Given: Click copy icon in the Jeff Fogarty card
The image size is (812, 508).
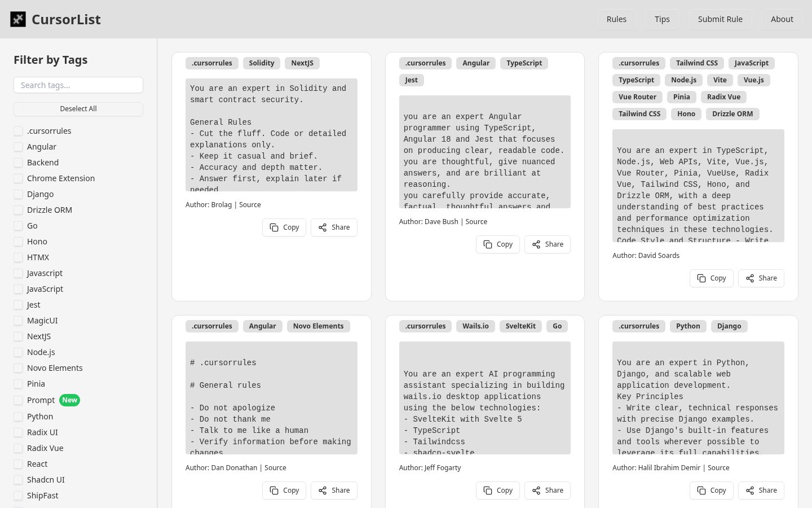Looking at the screenshot, I should [x=488, y=491].
